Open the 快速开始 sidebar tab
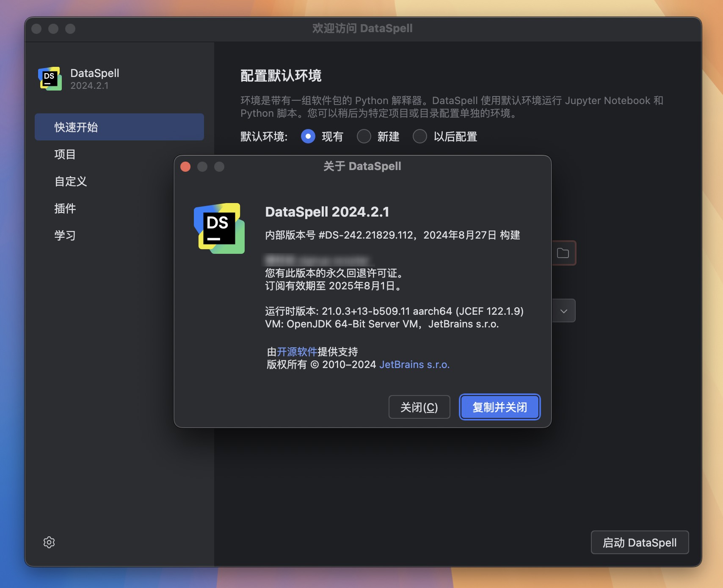Viewport: 723px width, 588px height. coord(119,127)
